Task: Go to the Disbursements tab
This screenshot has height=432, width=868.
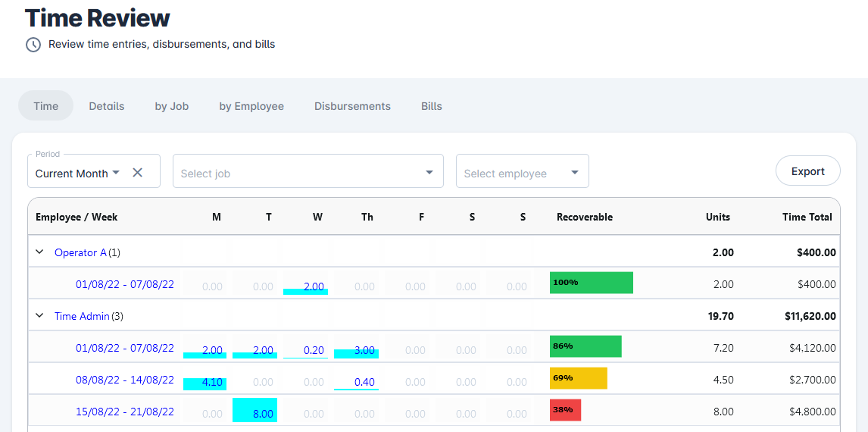Action: point(352,106)
